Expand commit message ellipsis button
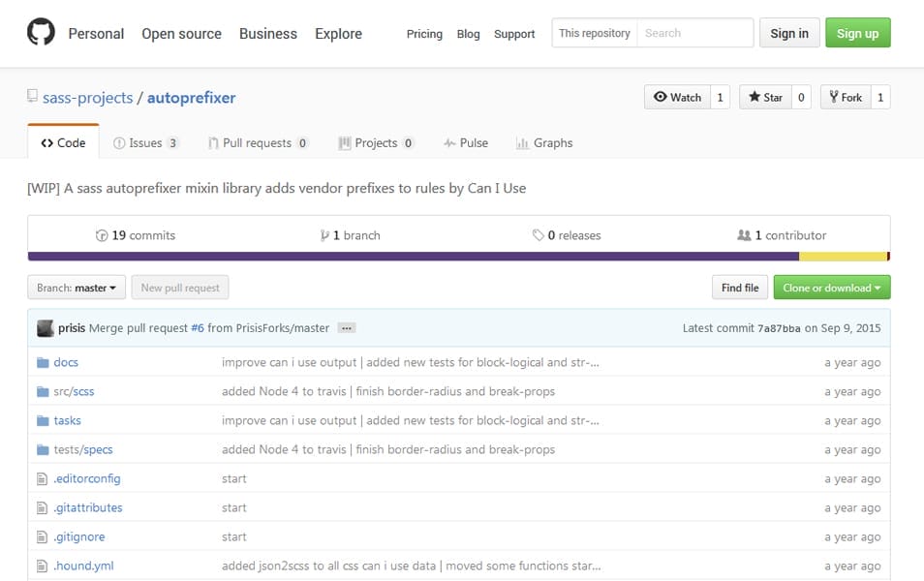The image size is (924, 581). 347,328
